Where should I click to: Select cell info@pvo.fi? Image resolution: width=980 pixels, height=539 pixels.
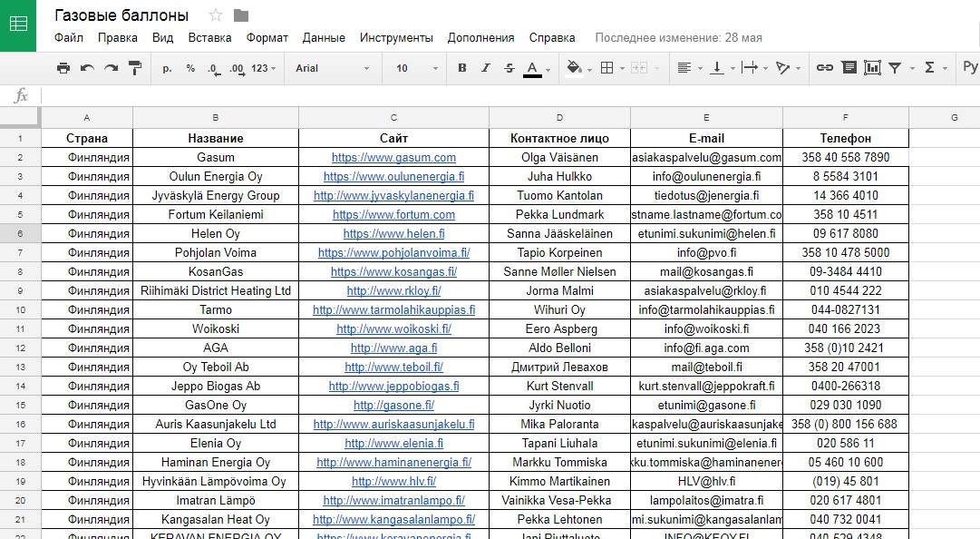tap(706, 252)
